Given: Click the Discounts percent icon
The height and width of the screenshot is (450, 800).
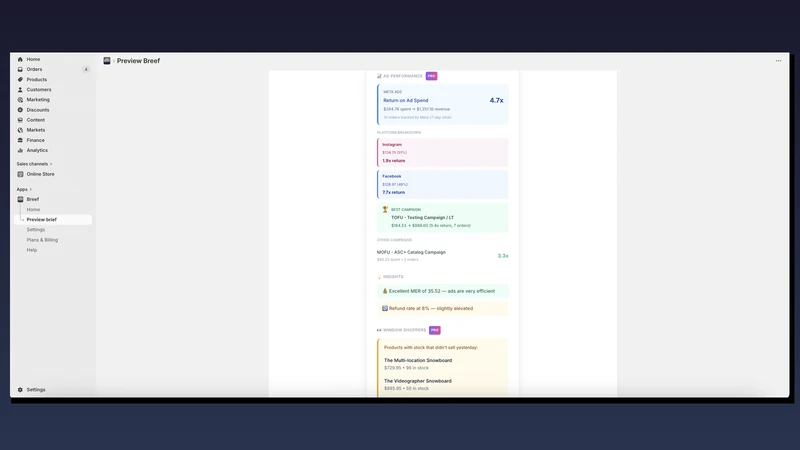Looking at the screenshot, I should click(20, 110).
